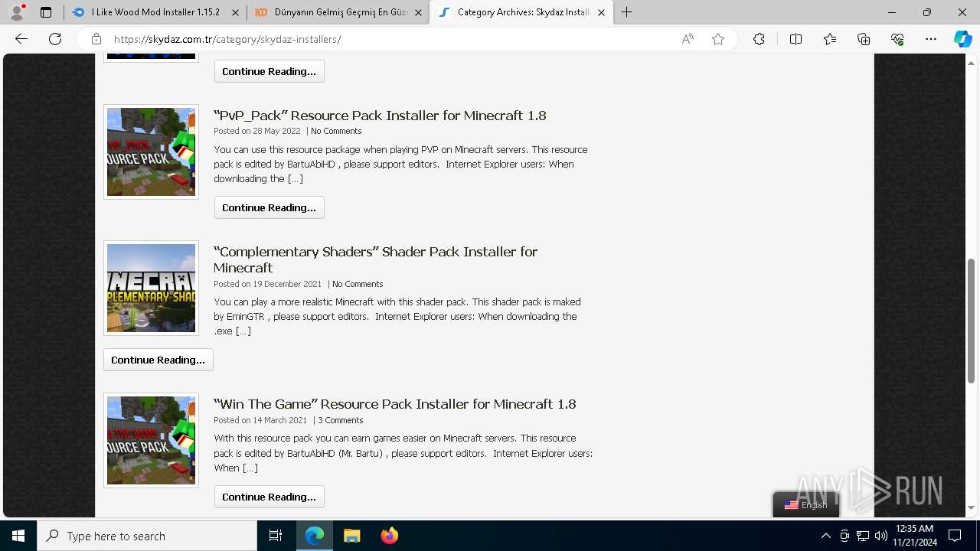The height and width of the screenshot is (551, 980).
Task: Select the Category Archives Skydaz tab
Action: click(x=521, y=12)
